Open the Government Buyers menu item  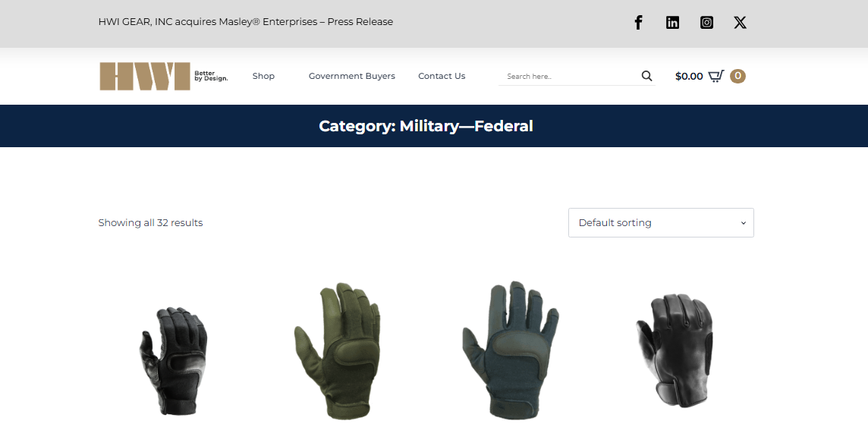352,77
